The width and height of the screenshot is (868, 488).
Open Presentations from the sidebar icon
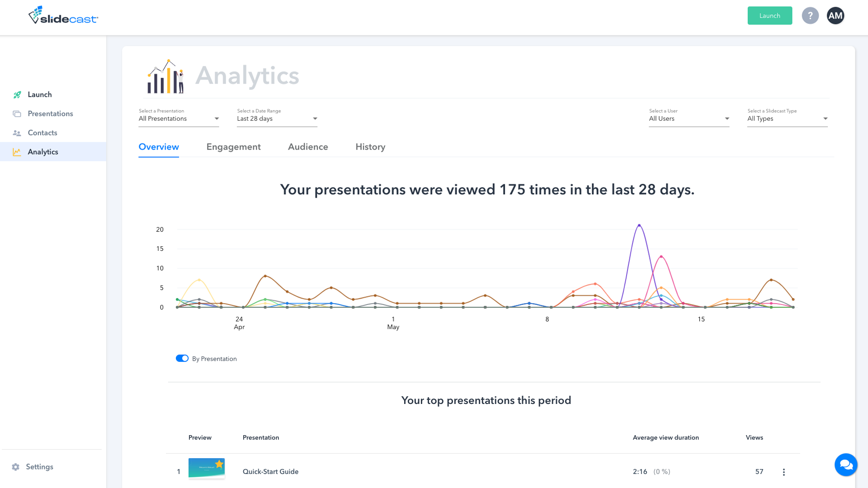[17, 114]
